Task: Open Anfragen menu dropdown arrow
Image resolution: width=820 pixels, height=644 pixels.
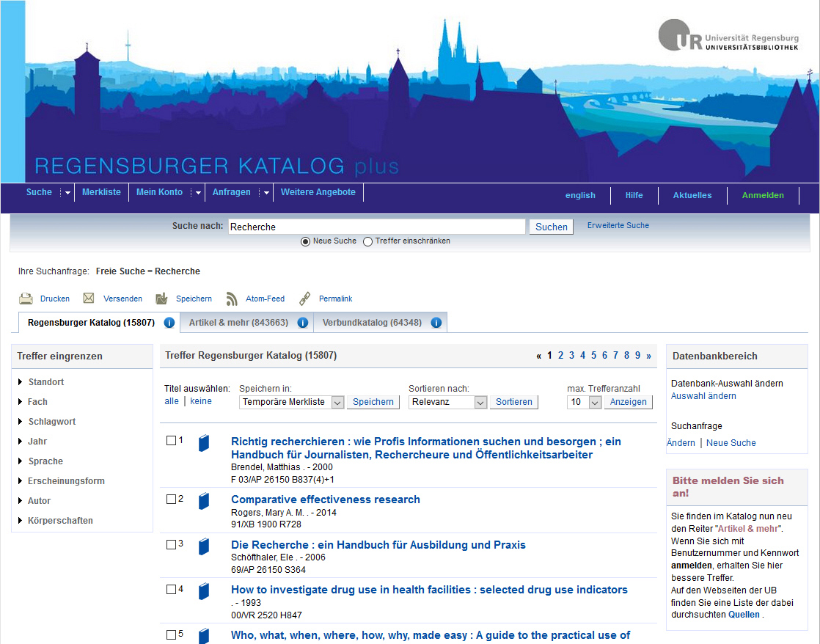Action: tap(265, 192)
